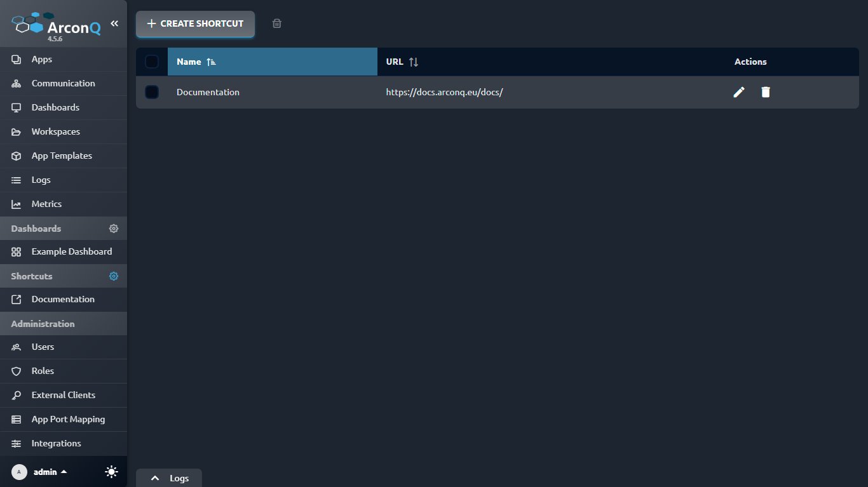Image resolution: width=868 pixels, height=487 pixels.
Task: Go to Communication section
Action: [64, 83]
